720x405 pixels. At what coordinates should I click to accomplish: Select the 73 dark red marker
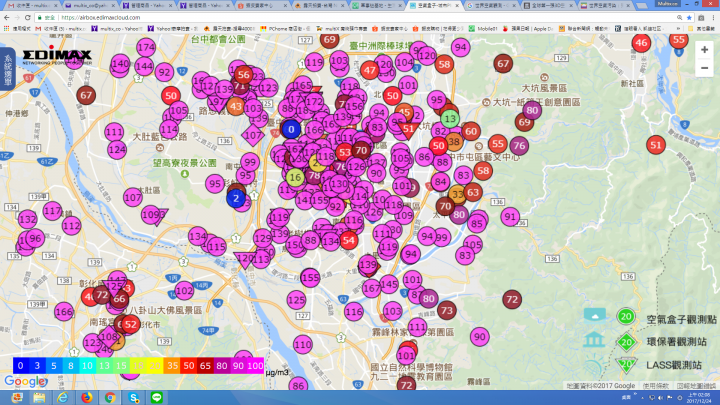[x=446, y=311]
